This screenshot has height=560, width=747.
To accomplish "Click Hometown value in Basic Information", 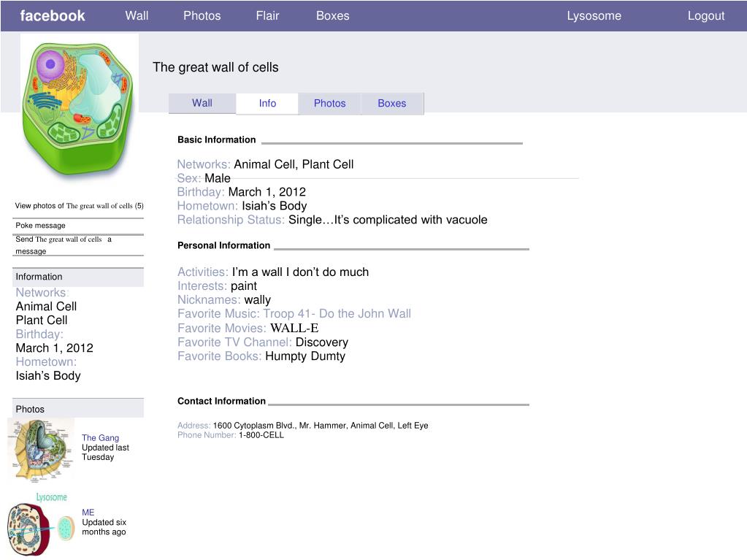I will pos(275,206).
